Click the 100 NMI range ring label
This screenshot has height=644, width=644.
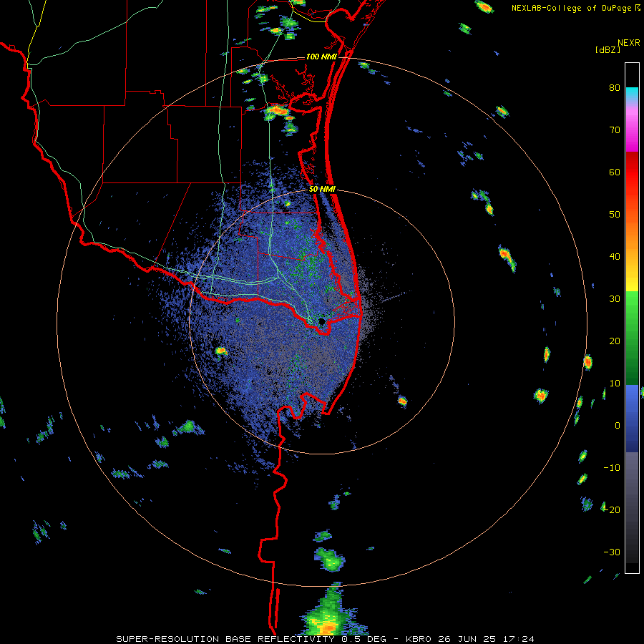pyautogui.click(x=321, y=57)
